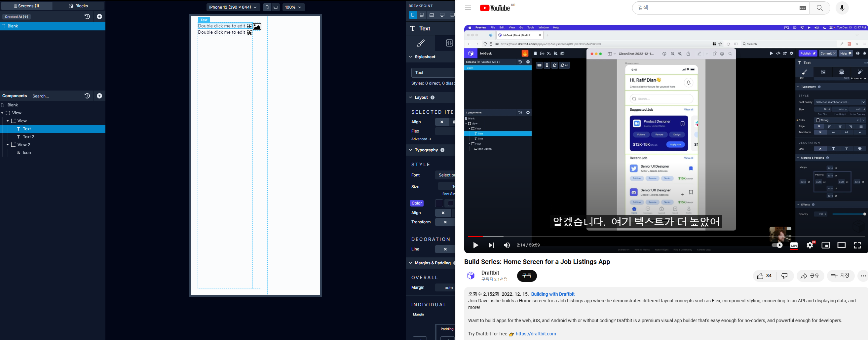Select tablet breakpoint icon
This screenshot has width=868, height=340.
[422, 15]
